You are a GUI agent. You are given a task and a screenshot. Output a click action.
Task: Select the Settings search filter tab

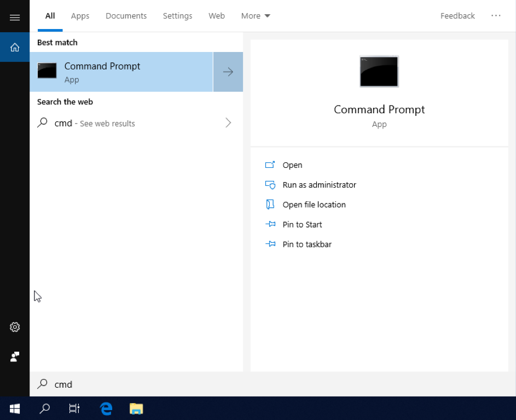177,16
